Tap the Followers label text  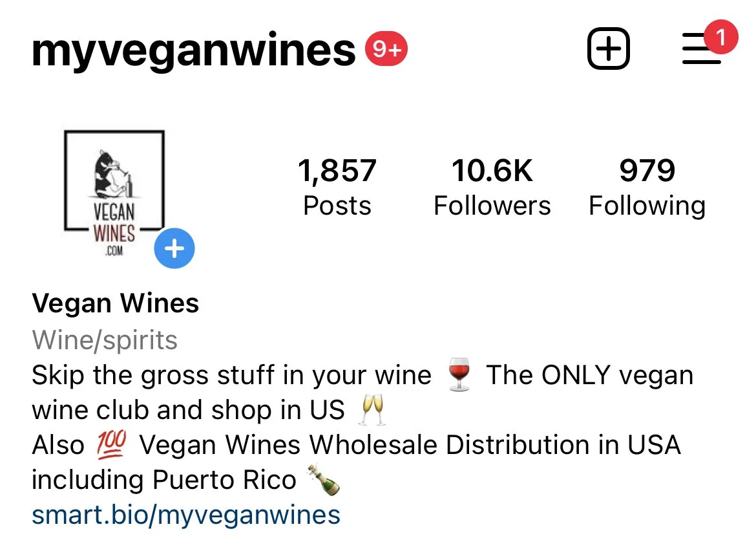(x=492, y=206)
